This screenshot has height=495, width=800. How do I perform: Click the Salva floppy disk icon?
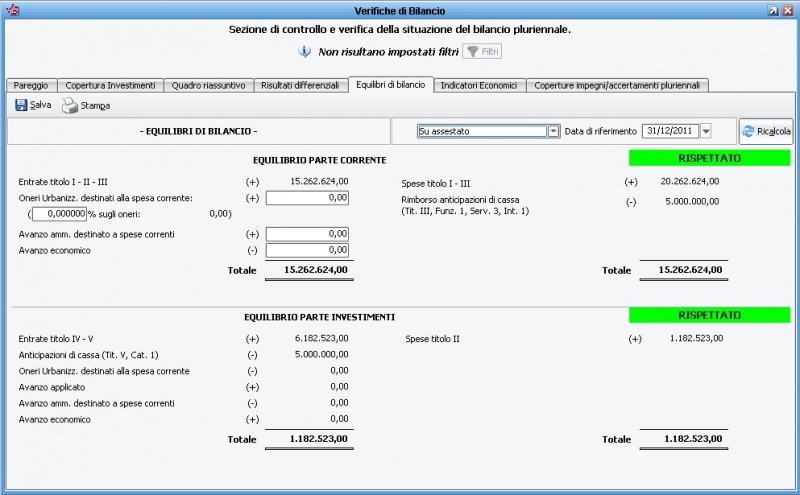pyautogui.click(x=21, y=105)
